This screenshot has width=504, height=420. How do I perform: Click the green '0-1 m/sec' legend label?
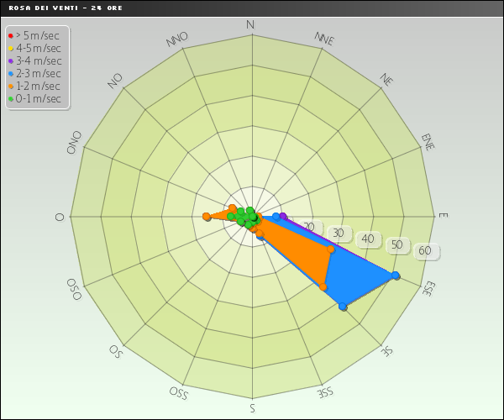[38, 98]
